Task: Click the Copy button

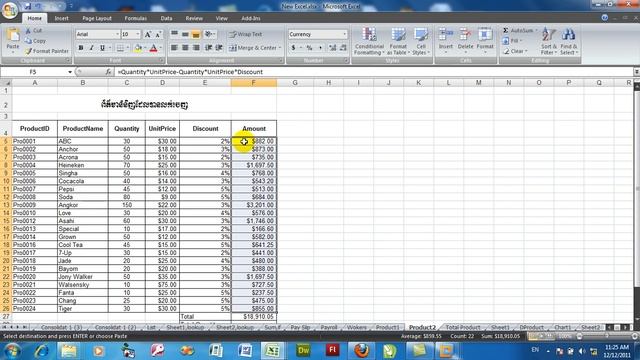Action: click(35, 41)
